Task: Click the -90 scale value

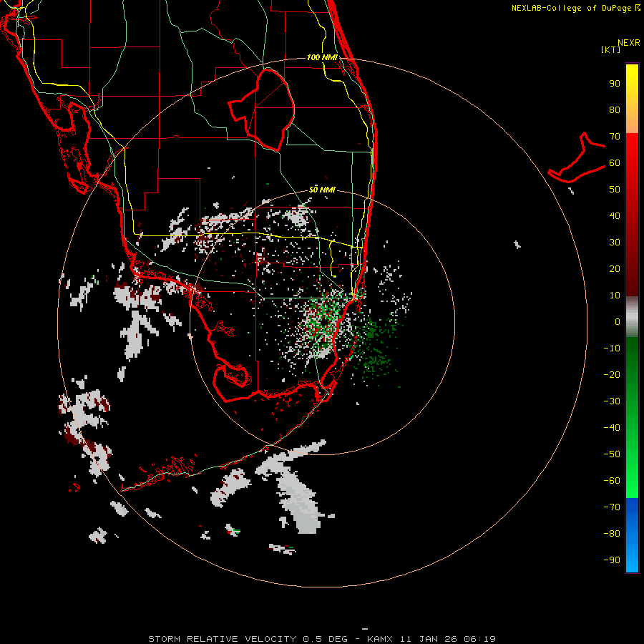Action: (x=612, y=560)
